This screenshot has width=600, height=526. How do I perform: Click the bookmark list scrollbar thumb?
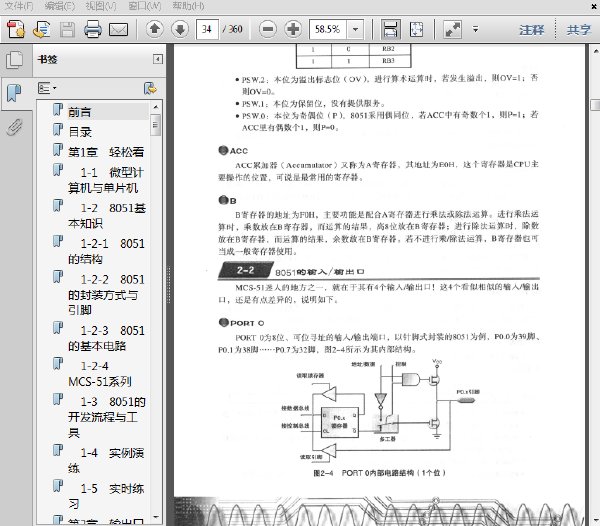(155, 125)
